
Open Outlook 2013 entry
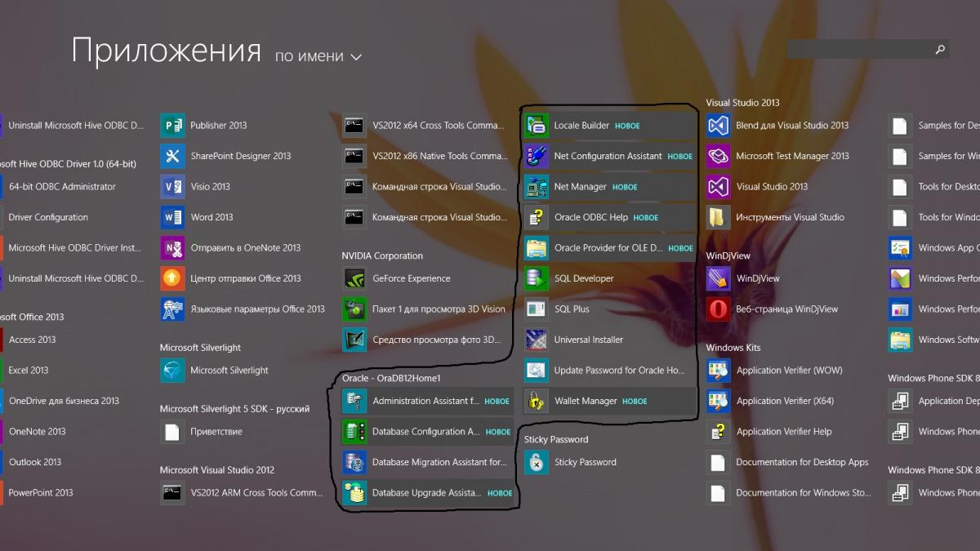35,462
